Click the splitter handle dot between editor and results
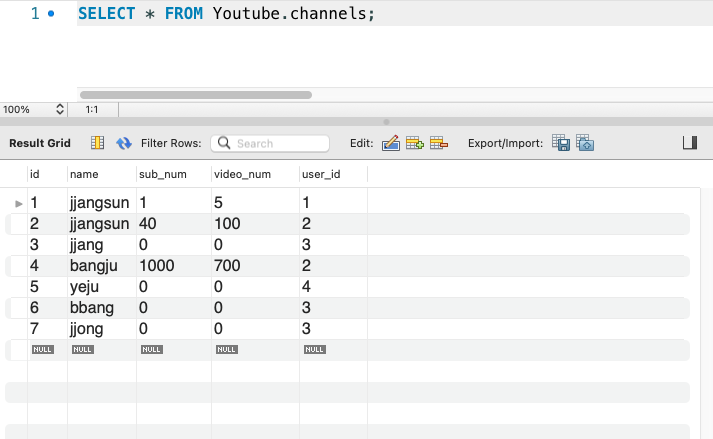This screenshot has height=439, width=713. click(387, 122)
